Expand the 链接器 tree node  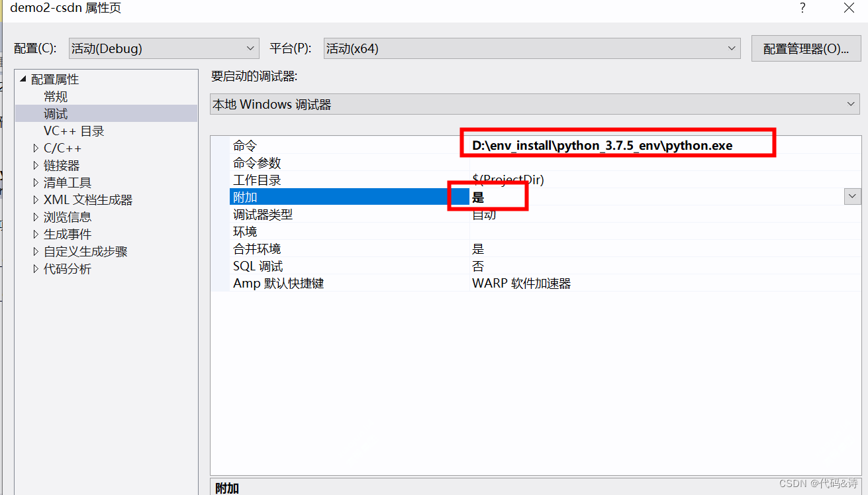point(34,165)
